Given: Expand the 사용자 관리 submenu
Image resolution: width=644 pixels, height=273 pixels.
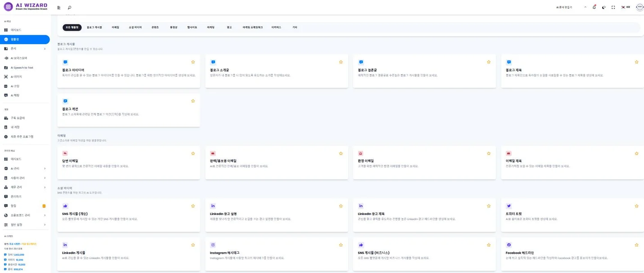Looking at the screenshot, I should pyautogui.click(x=25, y=178).
